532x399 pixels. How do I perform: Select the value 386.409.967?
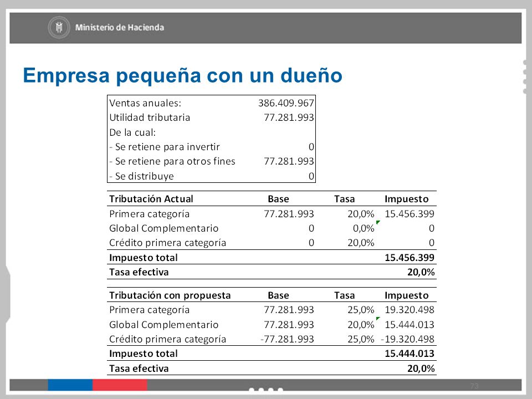(286, 103)
